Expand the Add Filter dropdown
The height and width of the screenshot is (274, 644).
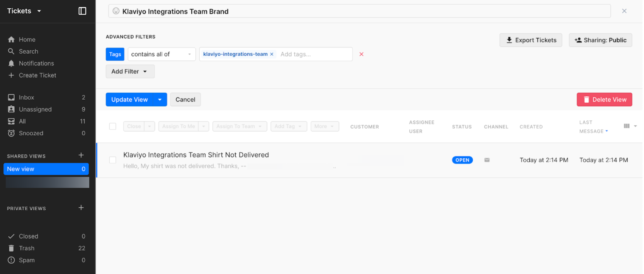click(x=130, y=71)
